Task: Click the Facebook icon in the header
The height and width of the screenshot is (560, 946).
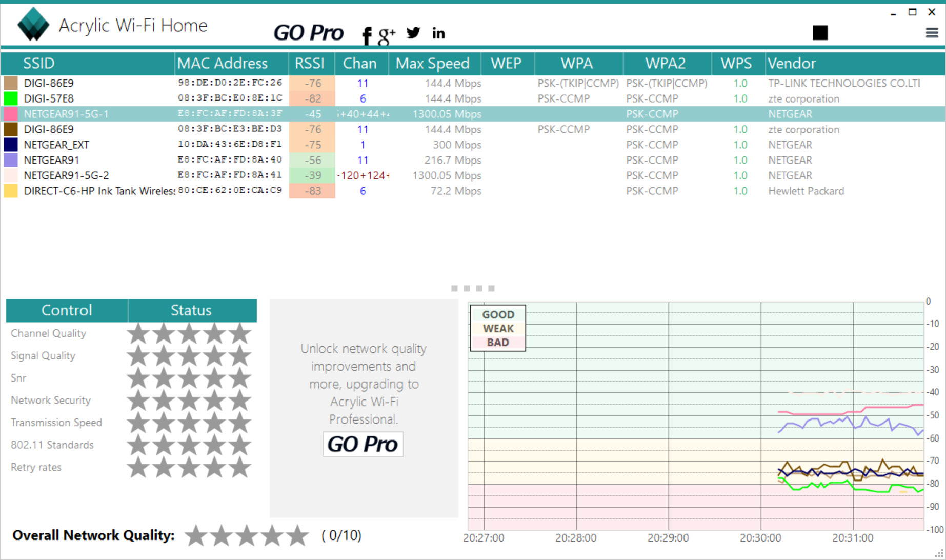Action: click(366, 35)
